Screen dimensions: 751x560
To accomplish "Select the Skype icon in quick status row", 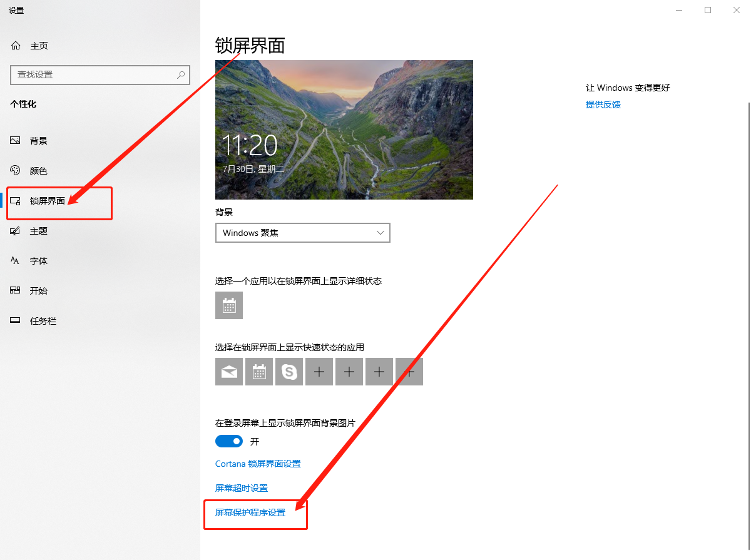I will [x=289, y=371].
